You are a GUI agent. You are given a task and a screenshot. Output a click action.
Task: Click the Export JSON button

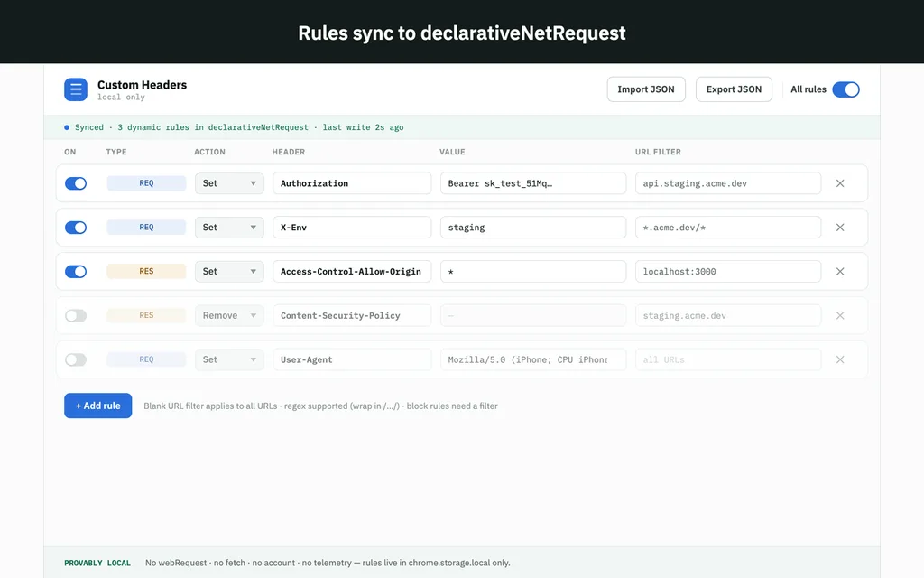[x=734, y=89]
